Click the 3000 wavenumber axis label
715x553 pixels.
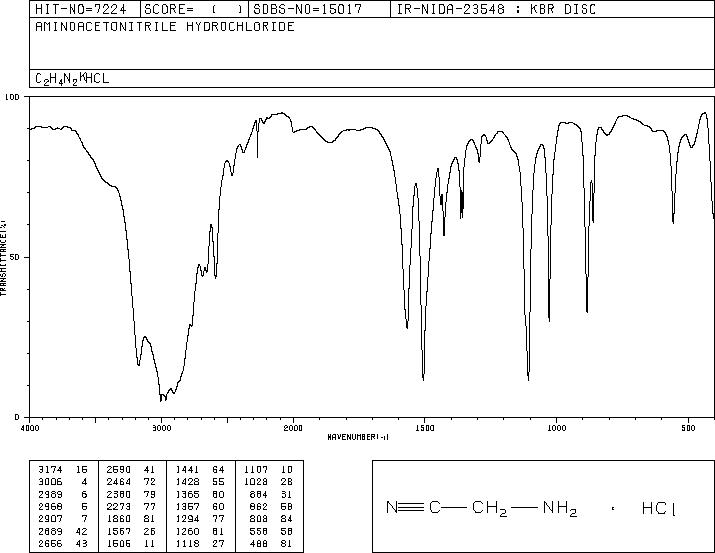161,428
